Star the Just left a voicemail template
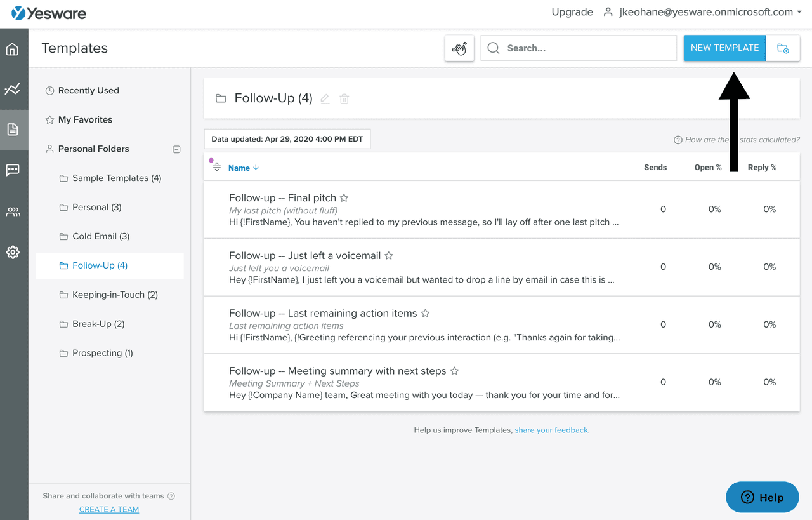The height and width of the screenshot is (520, 812). click(x=389, y=256)
